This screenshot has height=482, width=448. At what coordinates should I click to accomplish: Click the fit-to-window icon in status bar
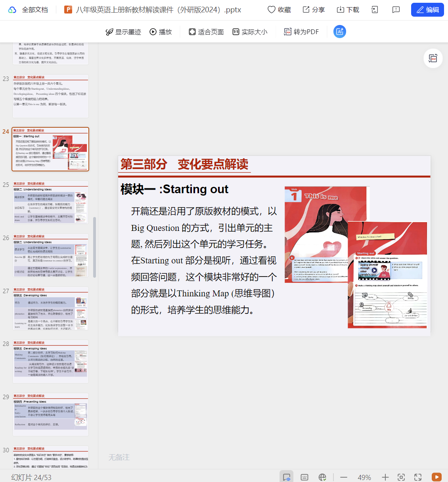click(x=401, y=477)
